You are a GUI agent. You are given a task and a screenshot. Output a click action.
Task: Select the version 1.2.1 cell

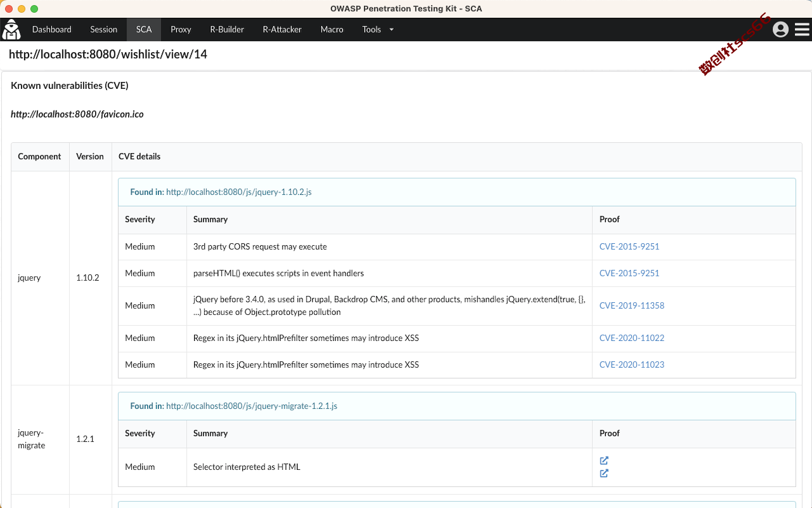tap(91, 439)
